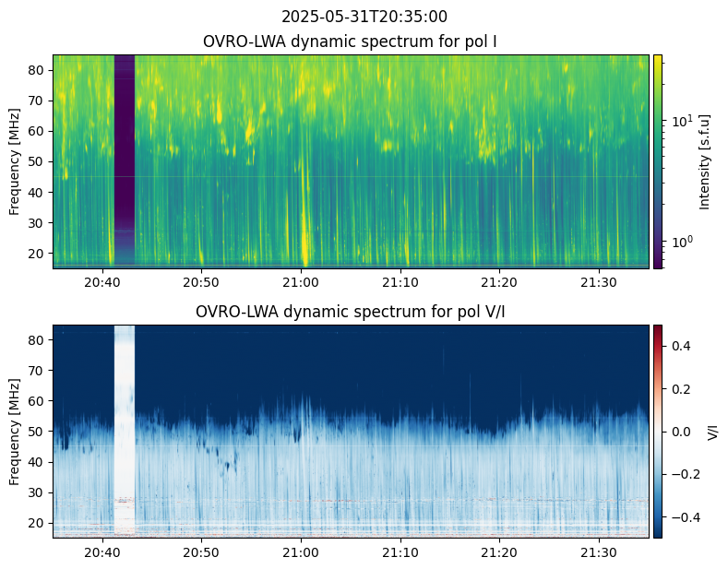Click the V/I colorbar beside the bottom plot
The width and height of the screenshot is (728, 569).
pyautogui.click(x=658, y=431)
